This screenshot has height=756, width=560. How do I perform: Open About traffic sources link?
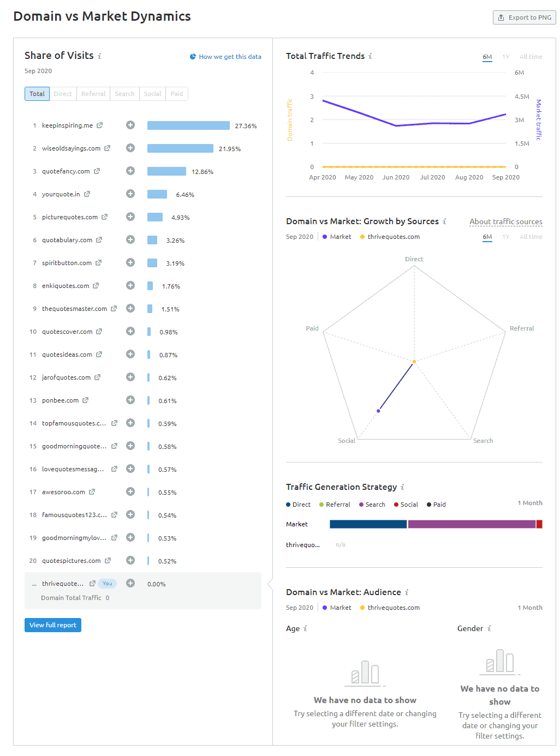point(506,221)
